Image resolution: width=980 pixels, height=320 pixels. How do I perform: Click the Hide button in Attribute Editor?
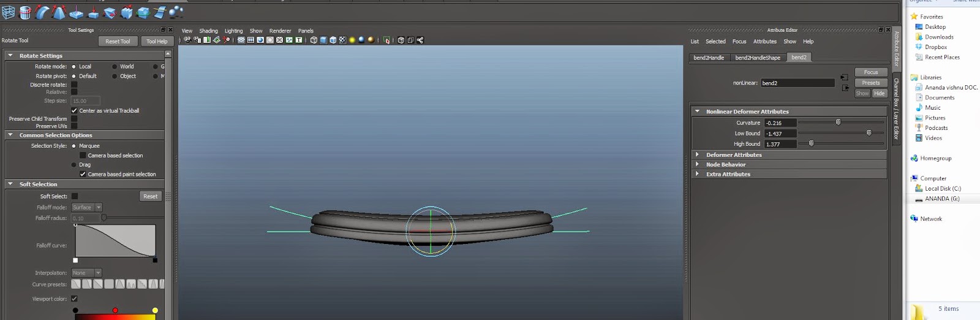point(880,93)
